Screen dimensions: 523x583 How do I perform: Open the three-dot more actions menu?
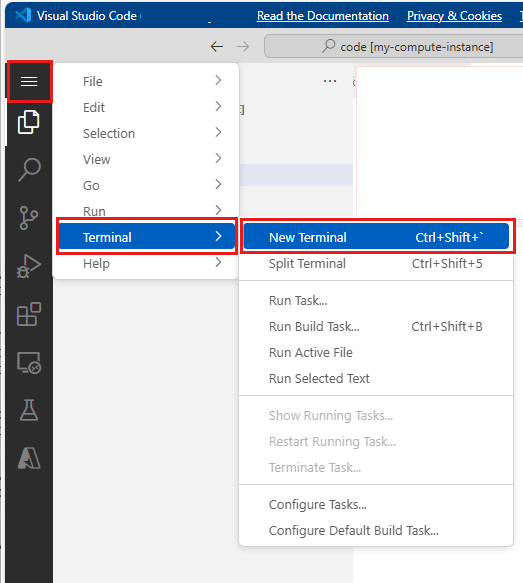(330, 81)
